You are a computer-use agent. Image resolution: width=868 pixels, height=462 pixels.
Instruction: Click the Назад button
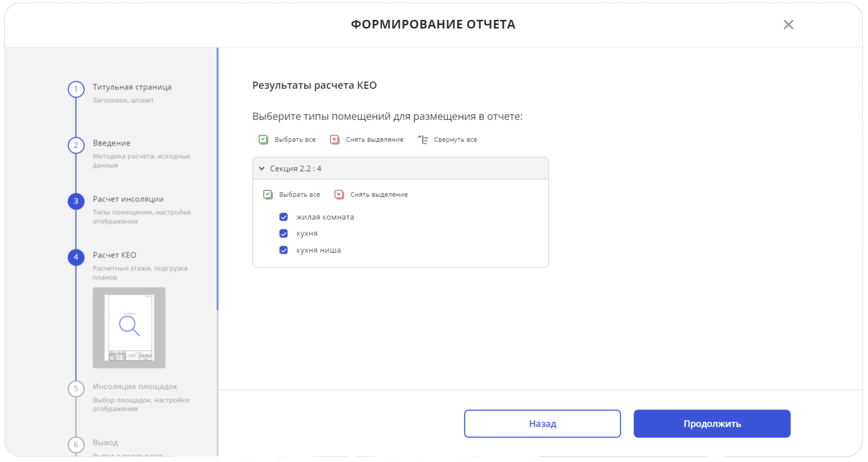pyautogui.click(x=542, y=424)
